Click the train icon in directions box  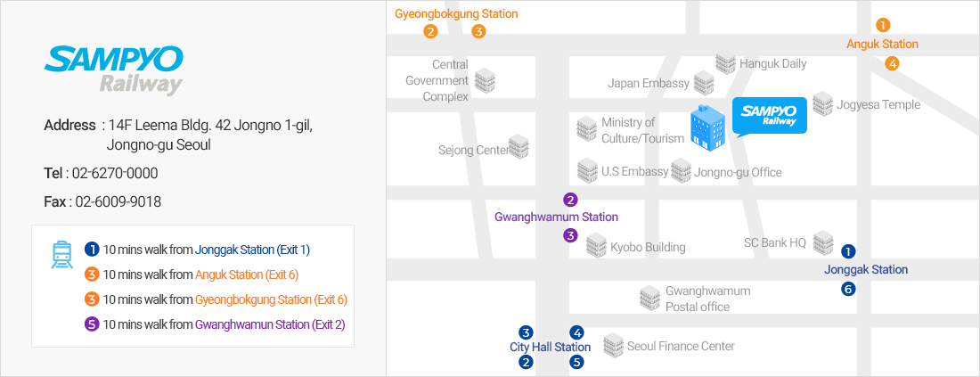pyautogui.click(x=61, y=255)
